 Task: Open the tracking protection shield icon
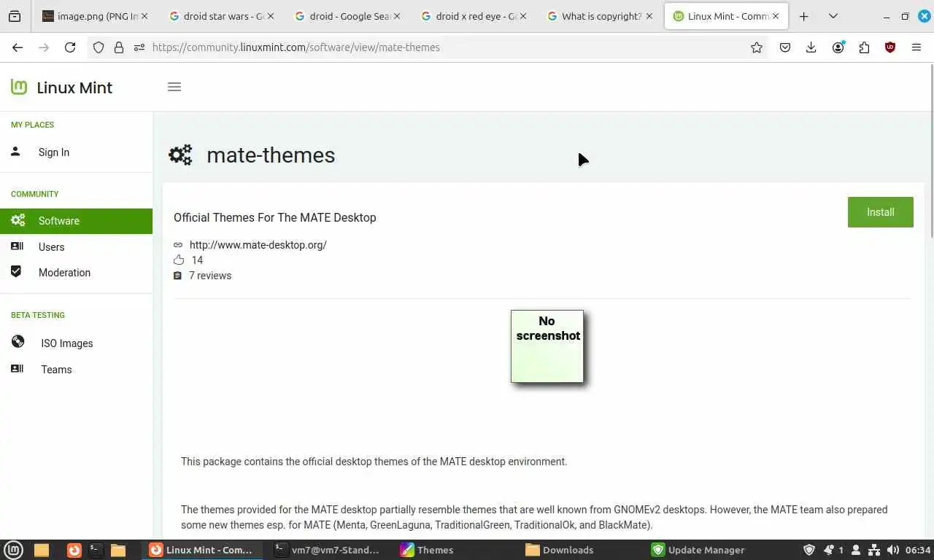point(99,47)
